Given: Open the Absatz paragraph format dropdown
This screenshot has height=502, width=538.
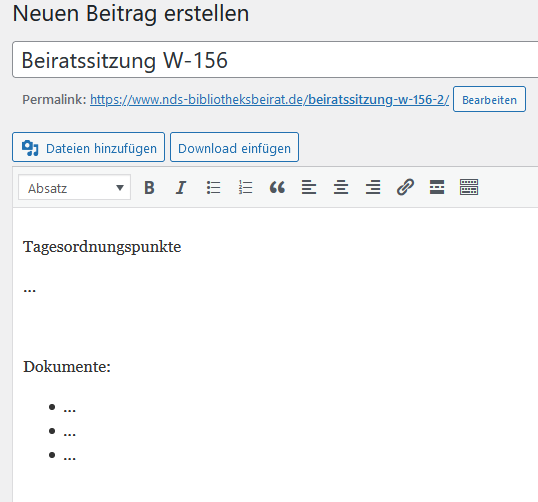Looking at the screenshot, I should [x=74, y=187].
